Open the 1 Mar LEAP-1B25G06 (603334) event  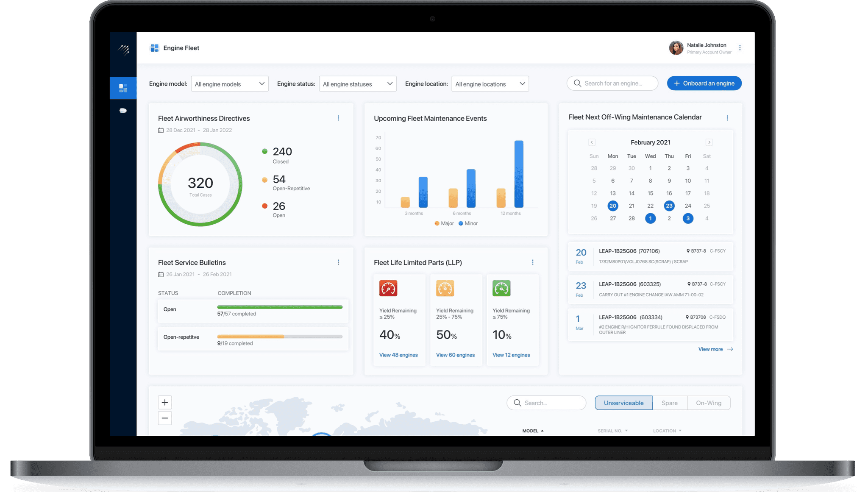tap(651, 325)
